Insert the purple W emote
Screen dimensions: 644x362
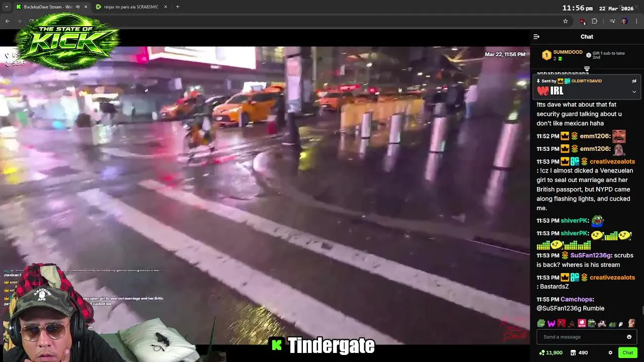click(551, 323)
